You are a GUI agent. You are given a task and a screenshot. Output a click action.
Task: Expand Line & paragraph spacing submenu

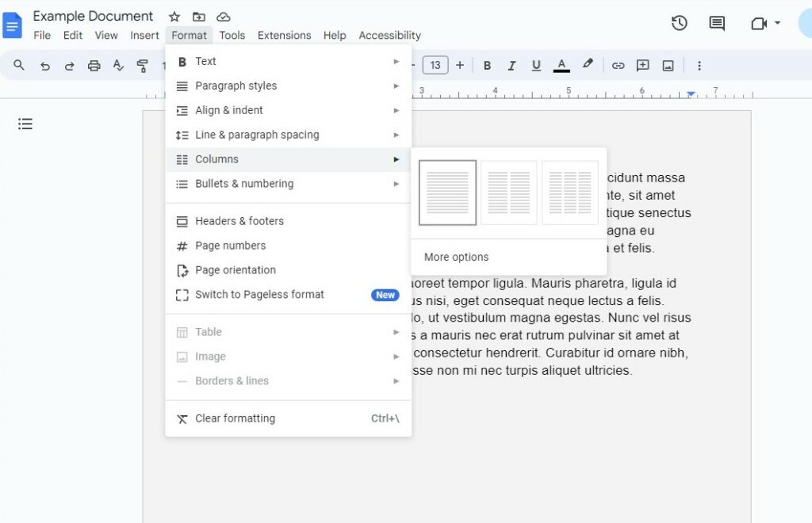pyautogui.click(x=289, y=135)
